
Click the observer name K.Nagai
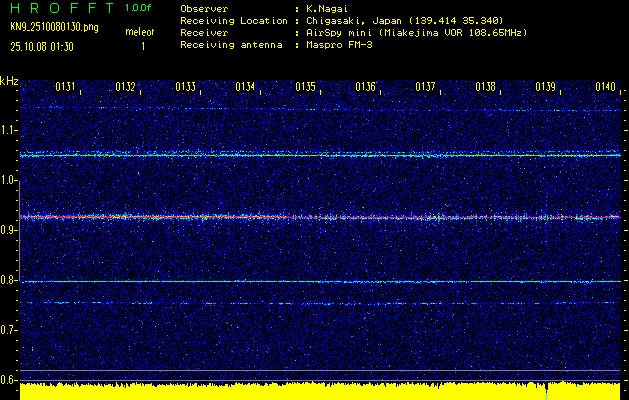[326, 8]
